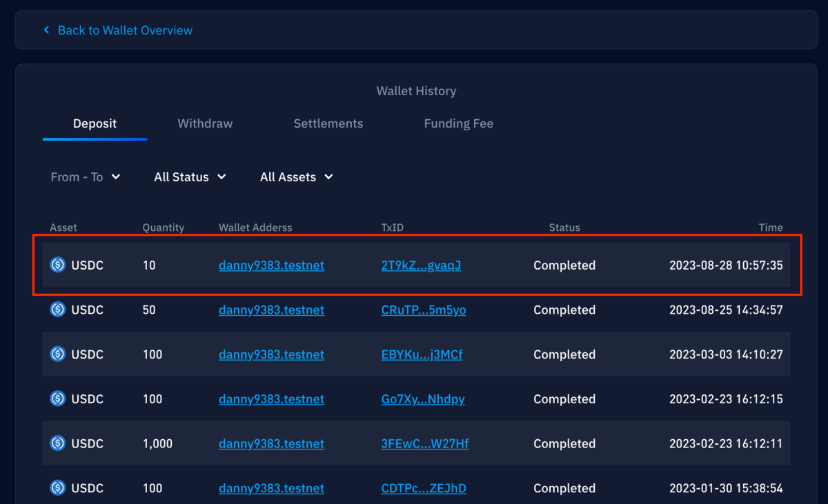This screenshot has height=504, width=828.
Task: Open the CRuTP...5m5yo transaction link
Action: (x=423, y=310)
